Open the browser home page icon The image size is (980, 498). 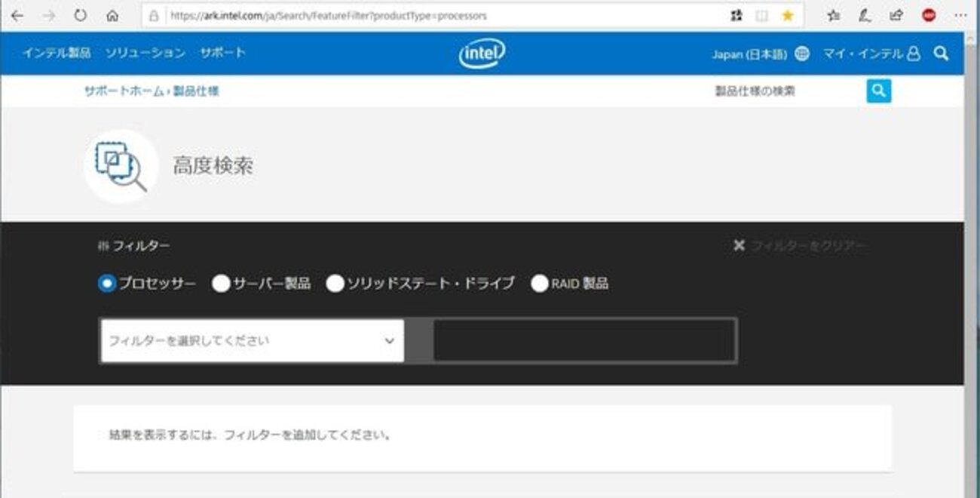tap(112, 15)
